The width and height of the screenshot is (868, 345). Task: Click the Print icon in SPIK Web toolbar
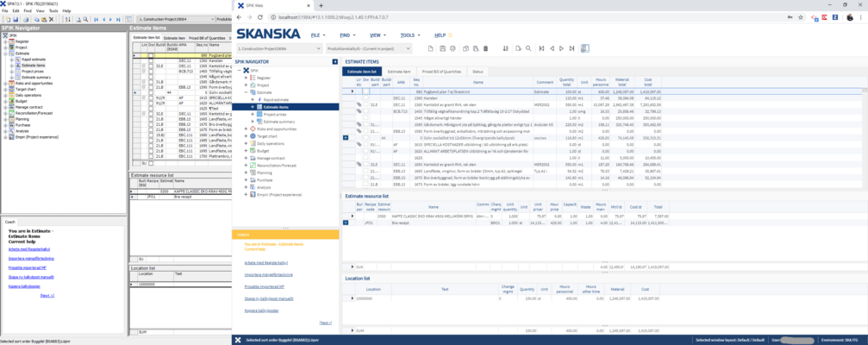[x=452, y=49]
